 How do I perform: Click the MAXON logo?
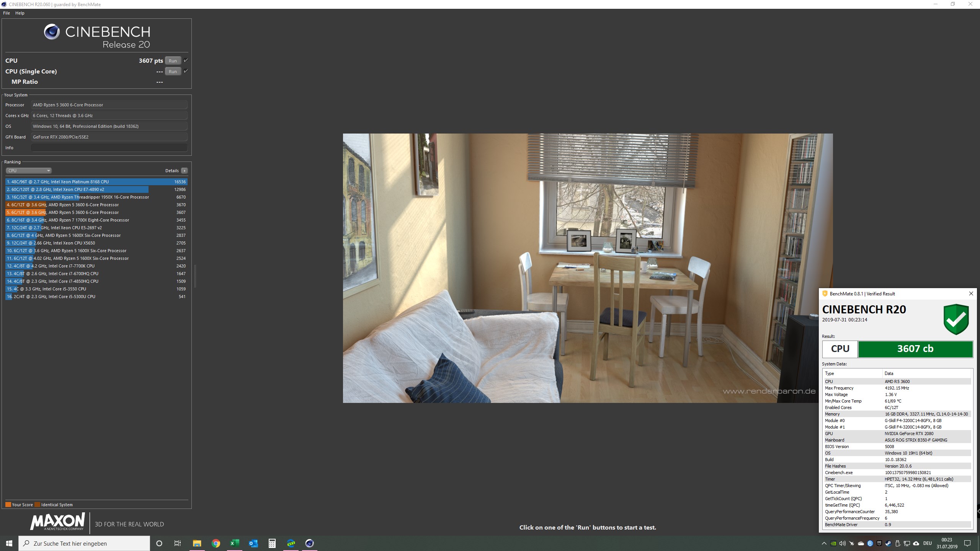57,522
